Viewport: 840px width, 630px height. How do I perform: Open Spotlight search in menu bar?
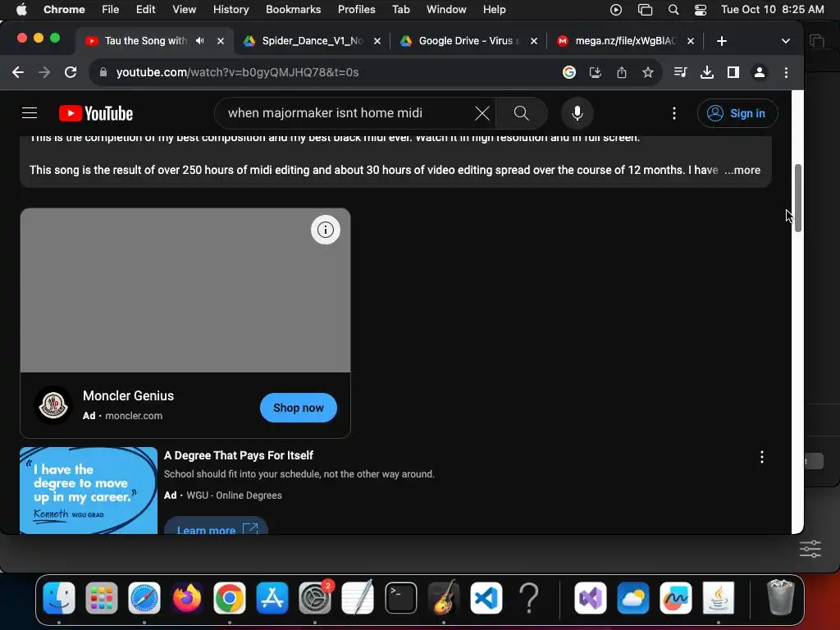[673, 10]
